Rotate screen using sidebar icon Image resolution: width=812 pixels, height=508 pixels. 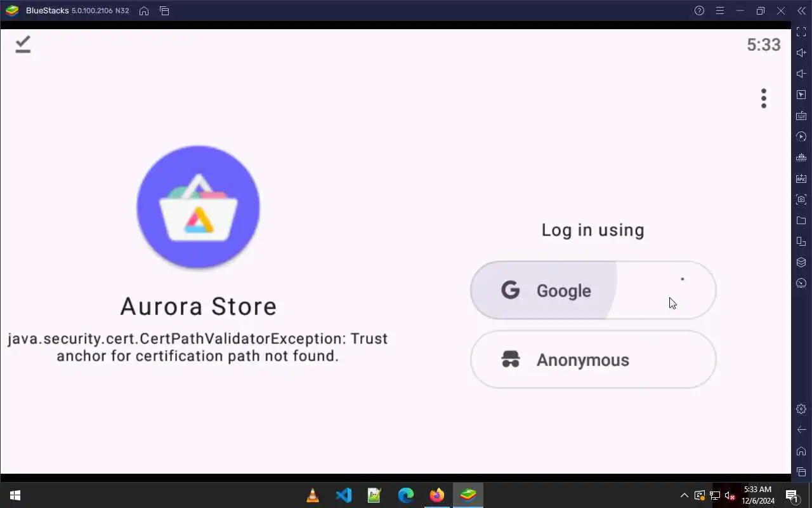(x=801, y=241)
